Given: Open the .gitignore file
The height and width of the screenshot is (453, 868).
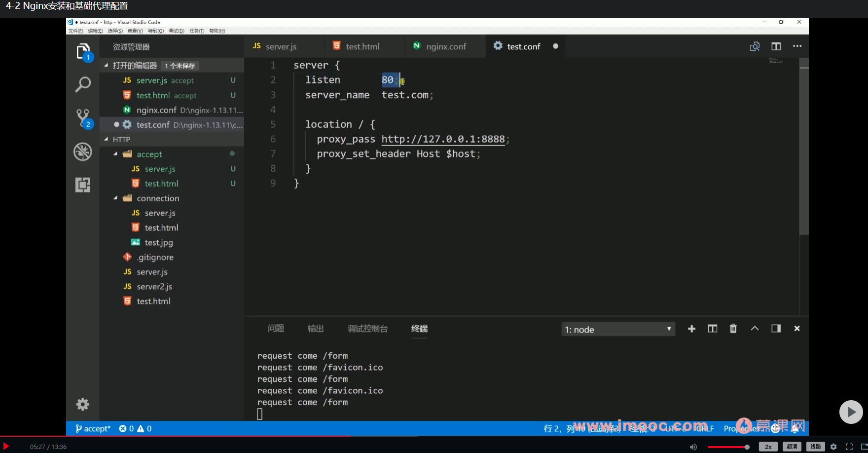Looking at the screenshot, I should click(x=172, y=257).
